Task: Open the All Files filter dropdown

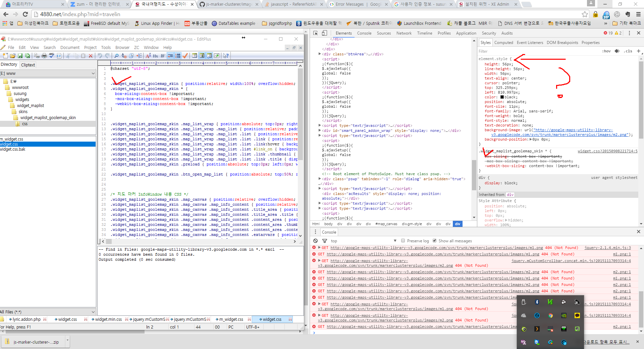Action: [93, 312]
